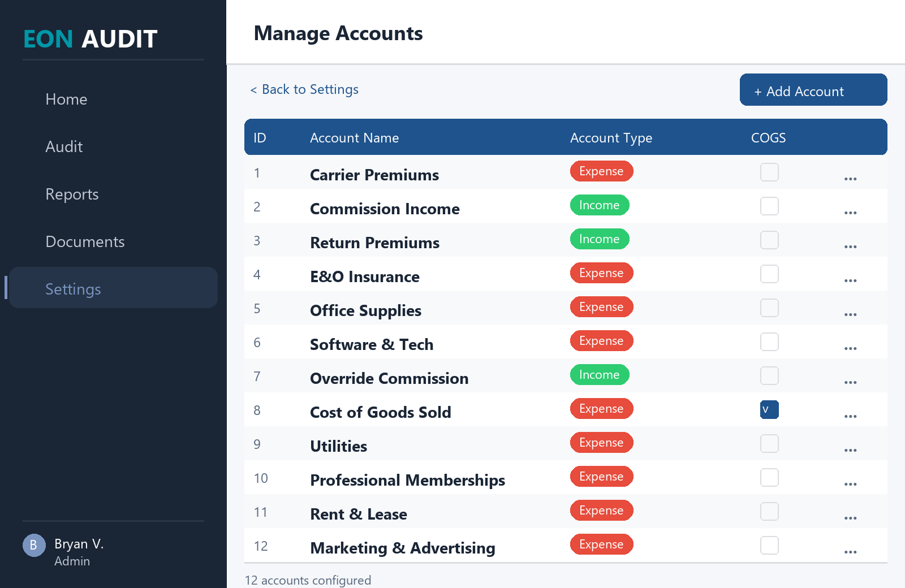Image resolution: width=905 pixels, height=588 pixels.
Task: Enable COGS for Office Supplies
Action: point(769,308)
